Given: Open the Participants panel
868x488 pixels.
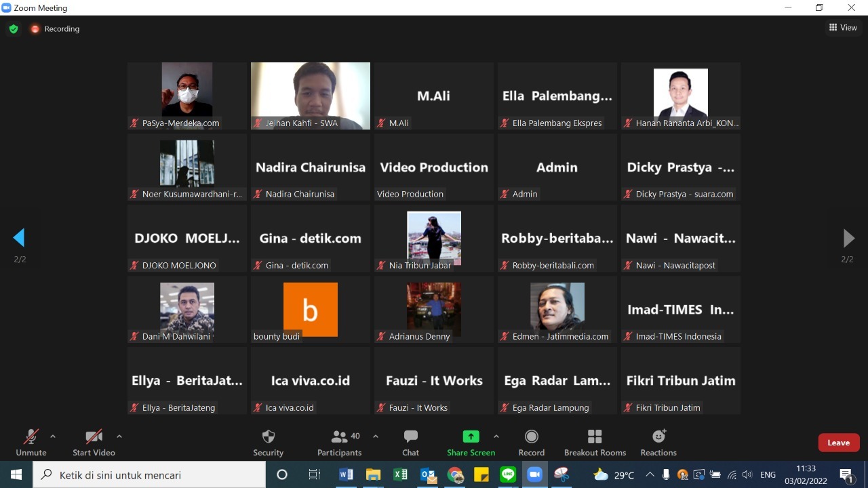Looking at the screenshot, I should coord(339,443).
